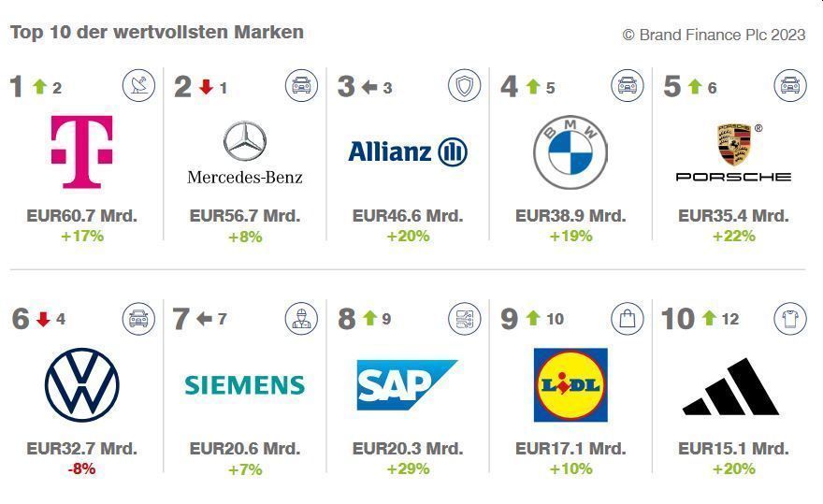Image resolution: width=823 pixels, height=504 pixels.
Task: Click the engineer worker icon beside Siemens rank
Action: (301, 318)
